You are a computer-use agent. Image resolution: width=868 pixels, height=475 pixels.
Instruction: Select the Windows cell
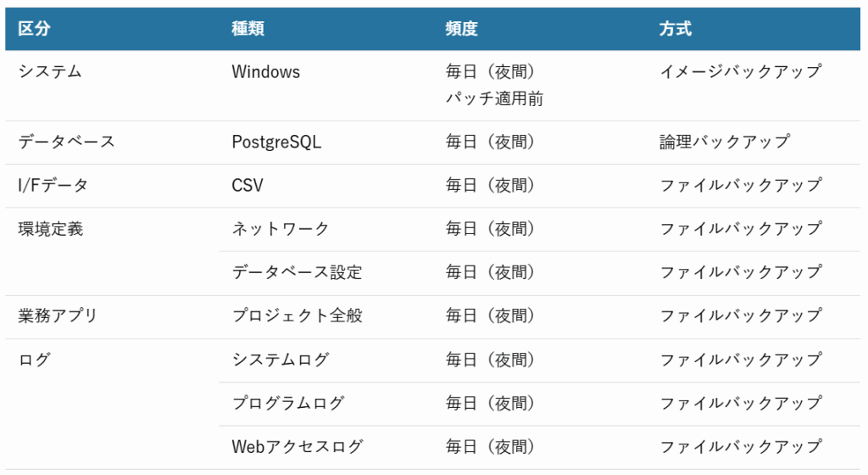(x=265, y=72)
